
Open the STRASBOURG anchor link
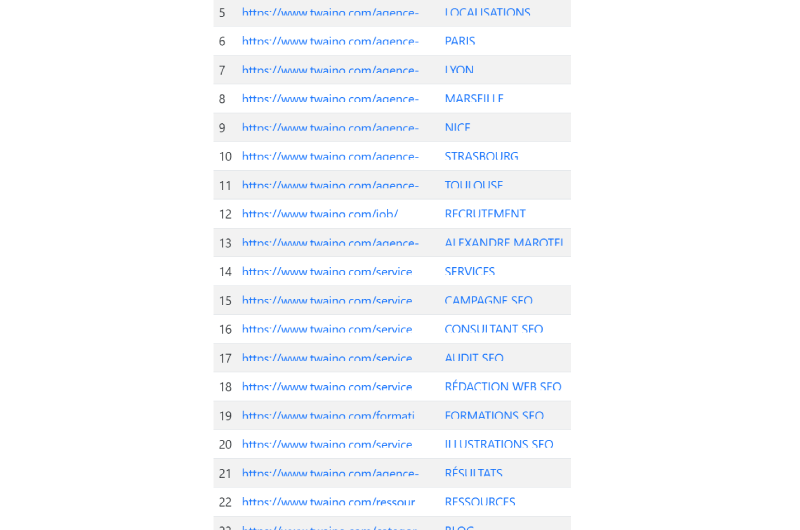click(x=481, y=156)
